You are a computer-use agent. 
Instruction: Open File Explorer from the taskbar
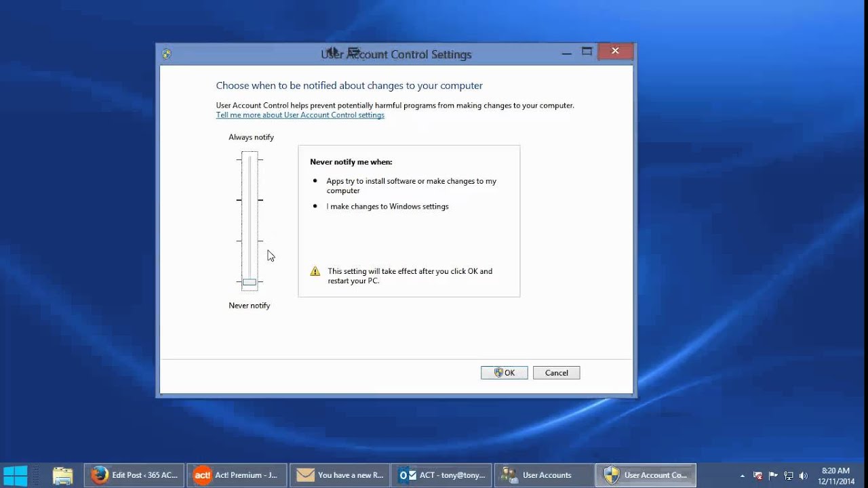pos(62,475)
